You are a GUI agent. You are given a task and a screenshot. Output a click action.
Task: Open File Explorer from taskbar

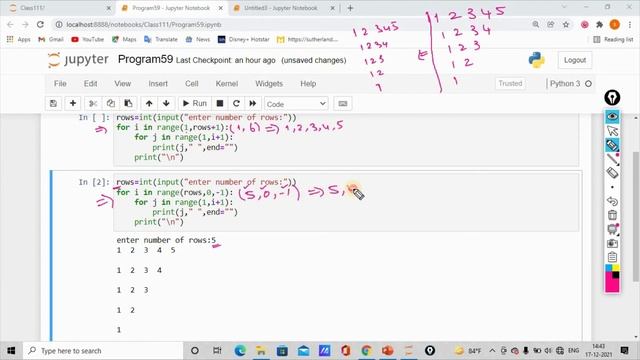260,351
